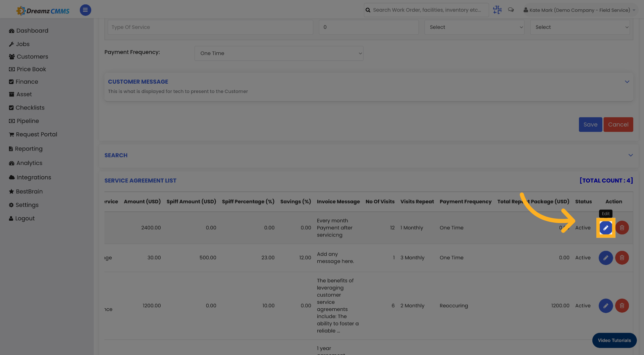This screenshot has width=644, height=355.
Task: Open Settings in the sidebar
Action: pyautogui.click(x=23, y=205)
